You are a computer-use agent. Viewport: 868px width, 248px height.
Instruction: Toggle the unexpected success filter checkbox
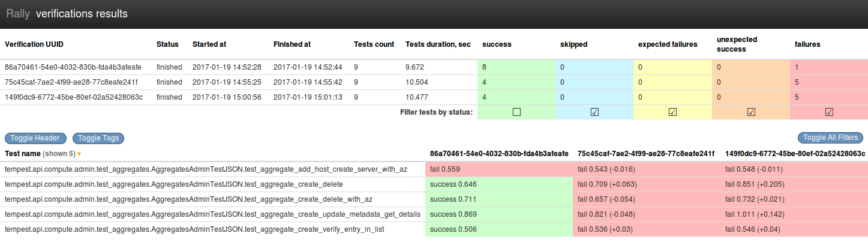point(750,112)
